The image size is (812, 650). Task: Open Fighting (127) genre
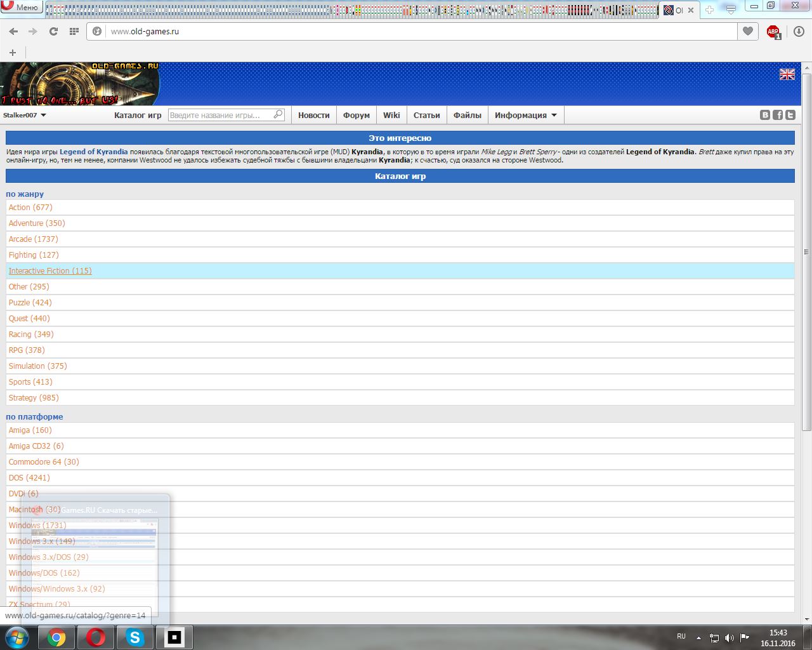34,255
